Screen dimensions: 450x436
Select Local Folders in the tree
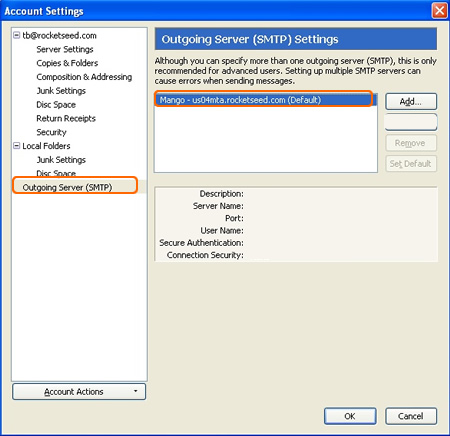click(x=46, y=146)
